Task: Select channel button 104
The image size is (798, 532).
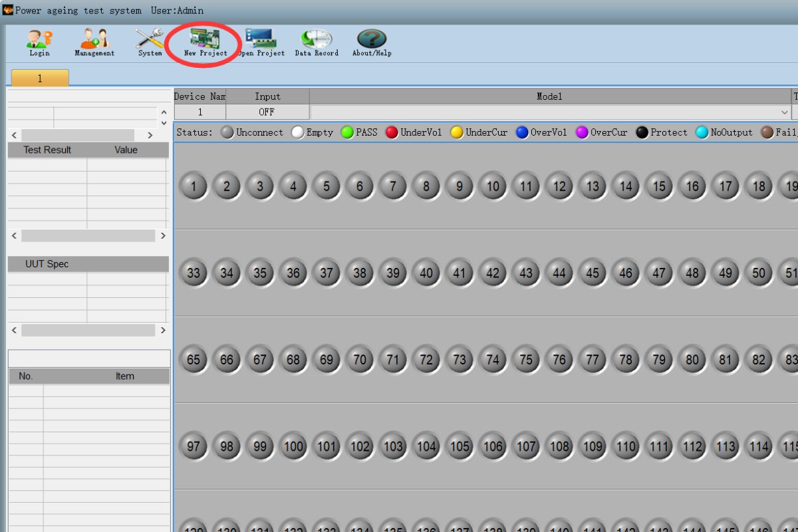Action: 426,446
